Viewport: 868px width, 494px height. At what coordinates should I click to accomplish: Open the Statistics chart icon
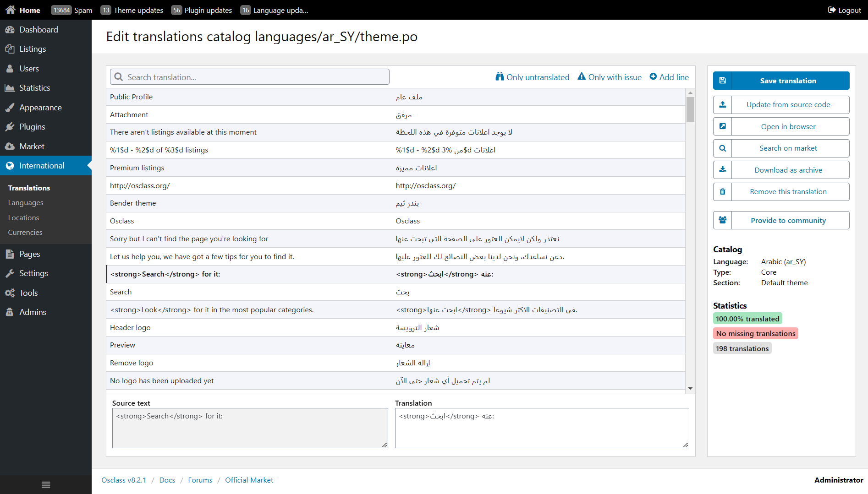[10, 88]
